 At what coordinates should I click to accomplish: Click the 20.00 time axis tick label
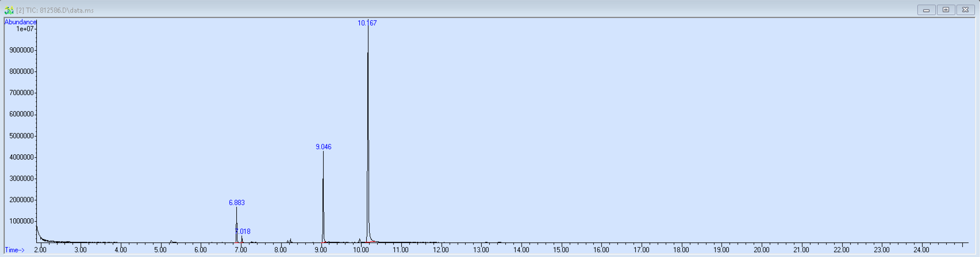[761, 250]
